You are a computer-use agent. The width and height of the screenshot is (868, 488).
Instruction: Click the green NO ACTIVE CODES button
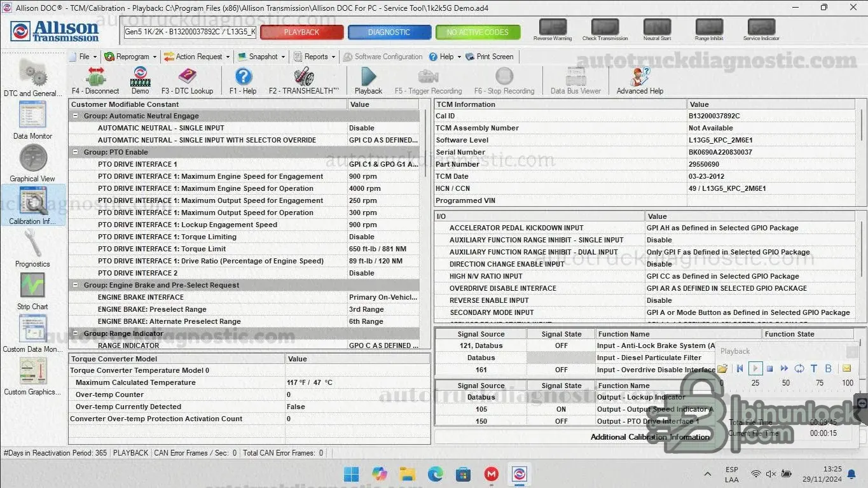coord(478,32)
